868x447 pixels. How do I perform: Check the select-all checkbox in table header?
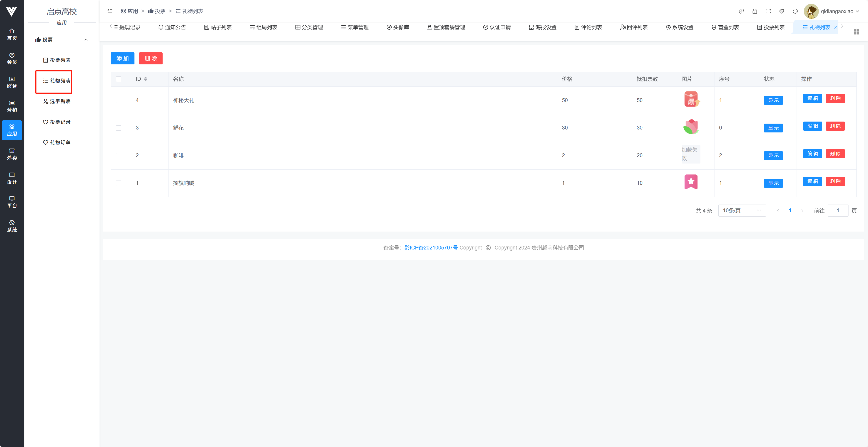(119, 79)
